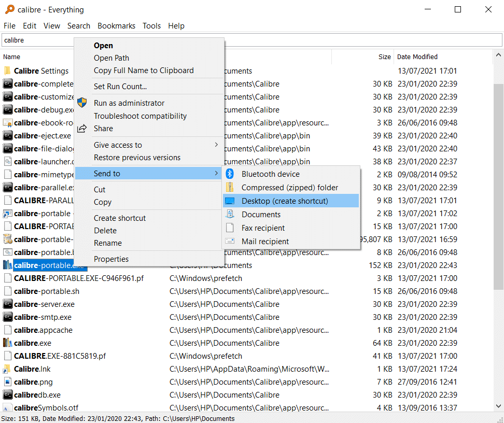Click the calibreSymbols.otf font icon
The image size is (504, 423).
coord(7,407)
